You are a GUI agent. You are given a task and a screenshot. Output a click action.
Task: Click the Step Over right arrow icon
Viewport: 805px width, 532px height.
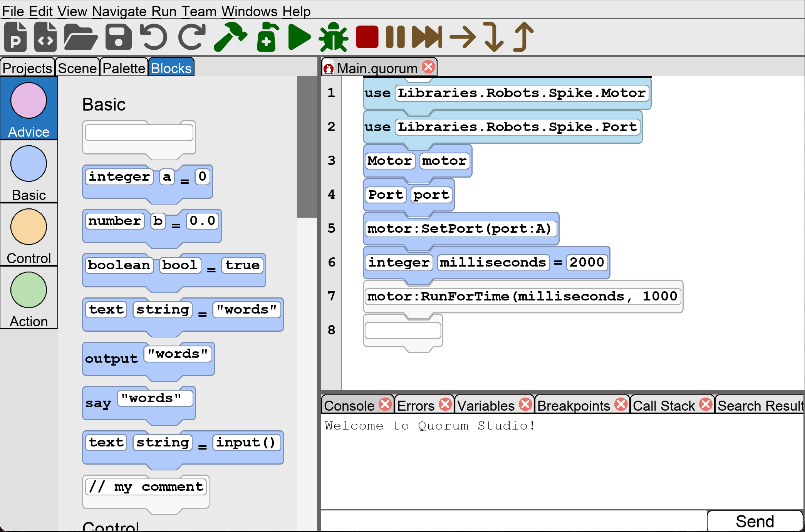coord(463,37)
